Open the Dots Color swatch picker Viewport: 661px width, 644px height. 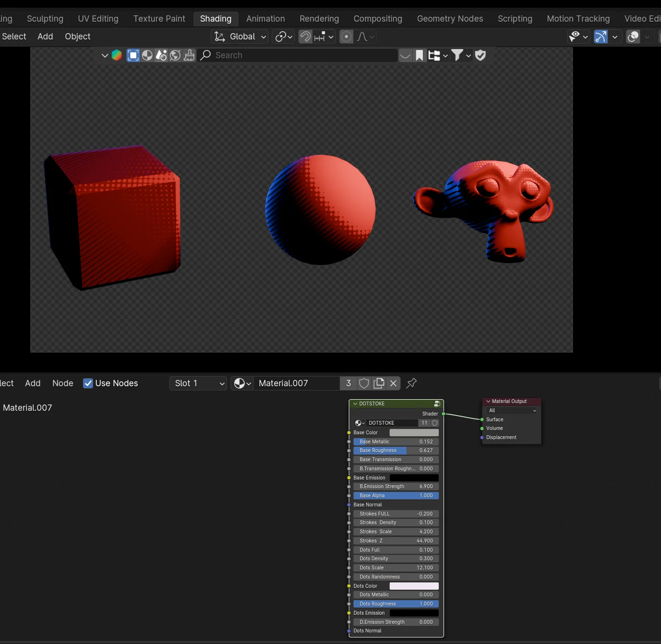pos(414,586)
